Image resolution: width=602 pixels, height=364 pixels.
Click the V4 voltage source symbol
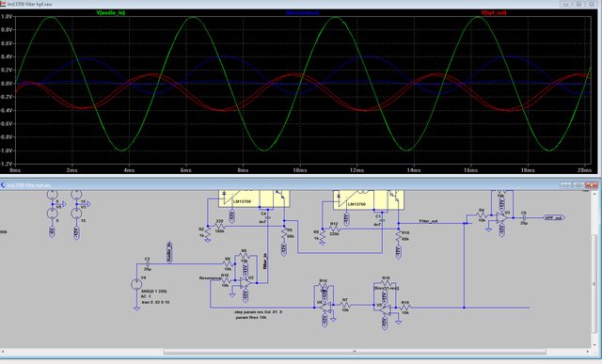pos(136,284)
